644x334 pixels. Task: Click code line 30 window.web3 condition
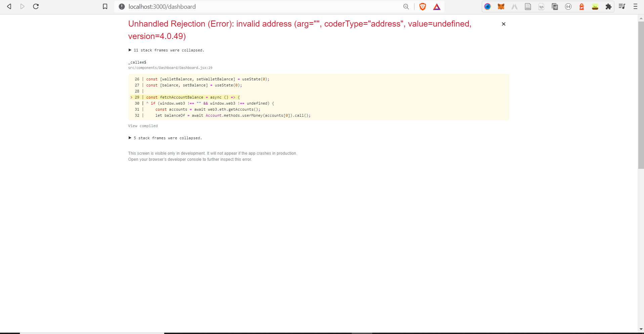pos(212,103)
